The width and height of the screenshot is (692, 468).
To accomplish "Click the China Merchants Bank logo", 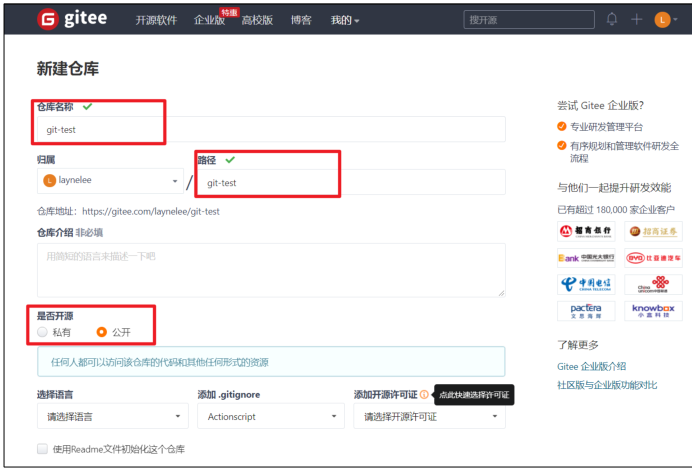I will click(x=586, y=231).
